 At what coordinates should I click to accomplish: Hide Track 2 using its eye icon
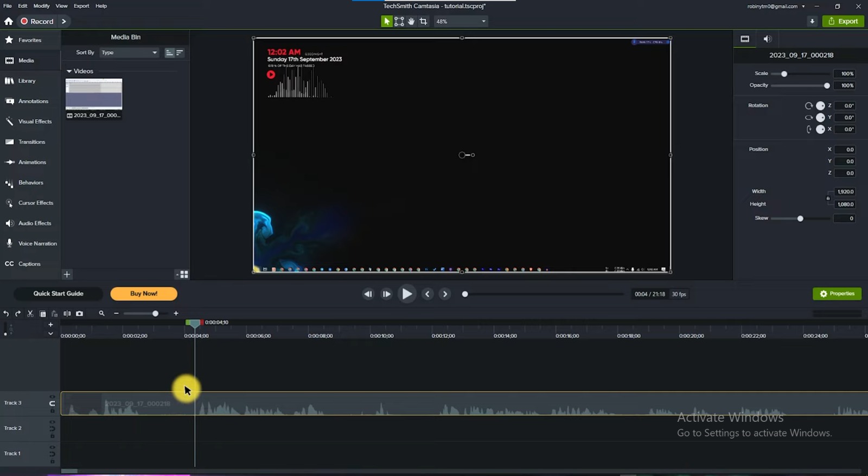click(52, 421)
